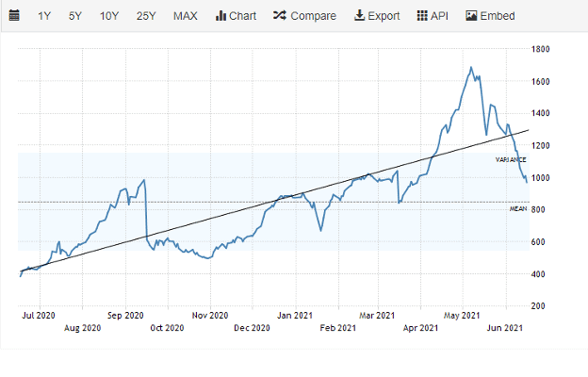Click the Dec 2020 axis label

(252, 328)
